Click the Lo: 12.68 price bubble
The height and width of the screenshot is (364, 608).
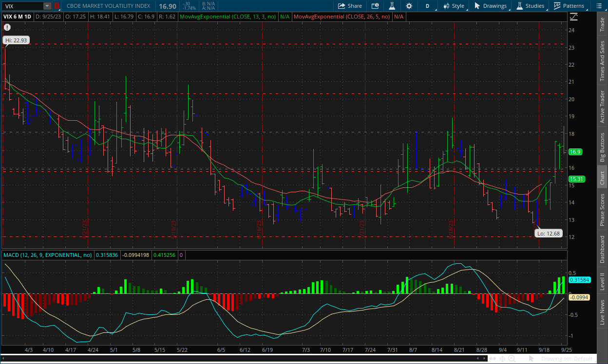549,234
